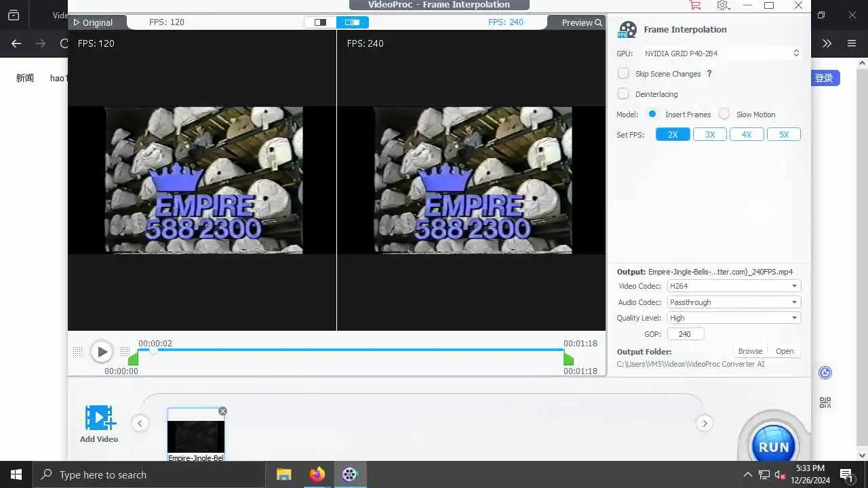The image size is (868, 488).
Task: Click the grip icon right of play button
Action: (x=125, y=352)
